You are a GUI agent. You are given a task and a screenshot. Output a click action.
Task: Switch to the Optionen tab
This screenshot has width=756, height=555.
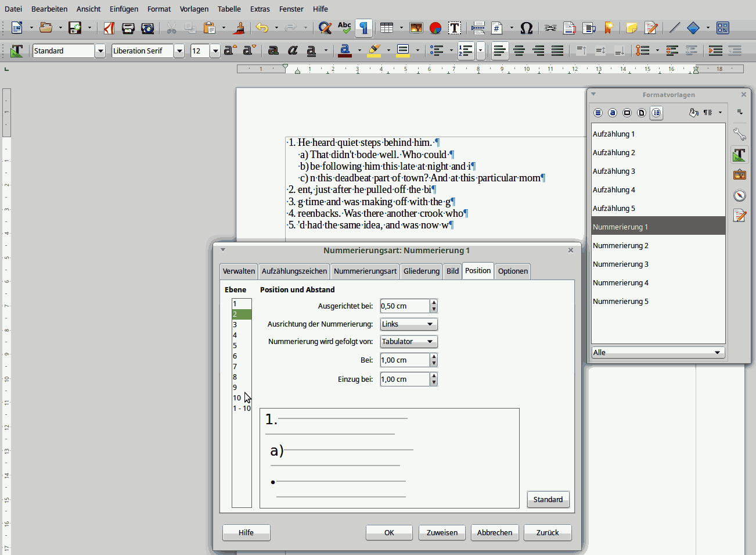[x=513, y=271]
